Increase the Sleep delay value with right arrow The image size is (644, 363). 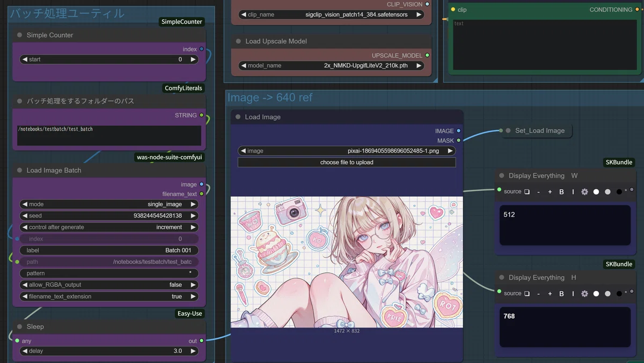(193, 351)
